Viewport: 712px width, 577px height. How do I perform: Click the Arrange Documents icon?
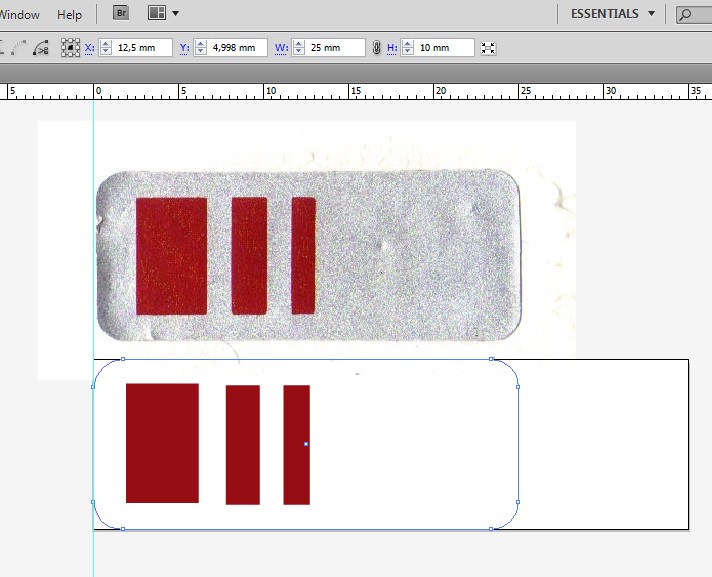156,13
